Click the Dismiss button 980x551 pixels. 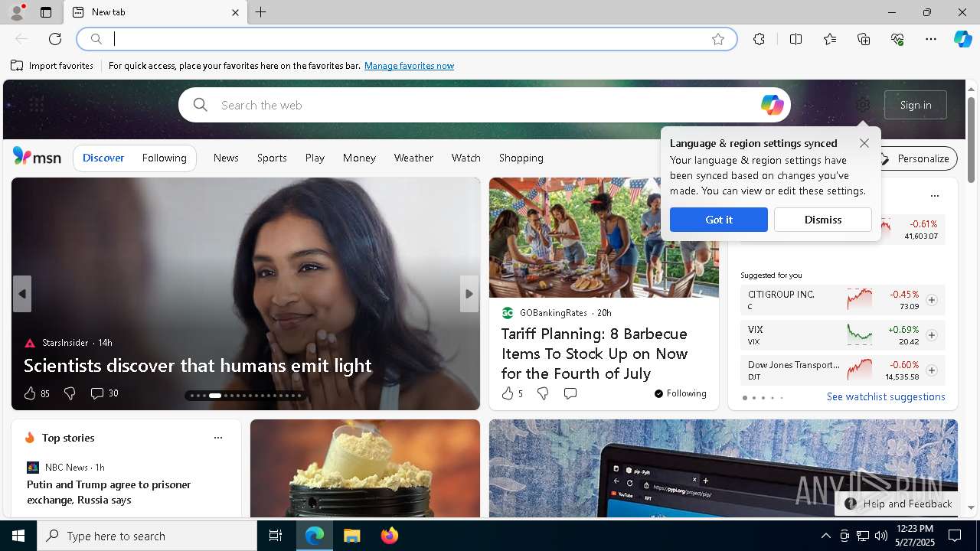[x=823, y=220]
